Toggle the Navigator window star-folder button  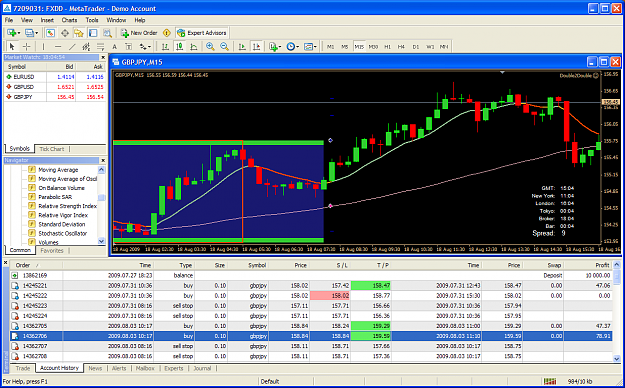pyautogui.click(x=79, y=33)
